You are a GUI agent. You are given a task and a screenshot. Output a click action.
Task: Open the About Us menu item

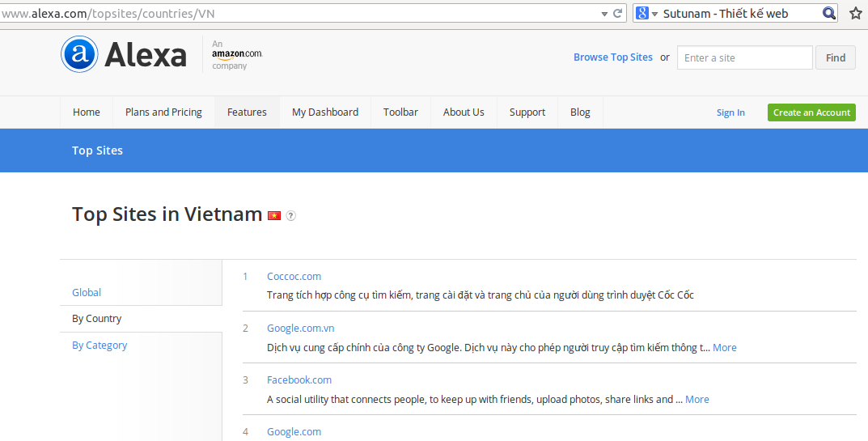464,112
